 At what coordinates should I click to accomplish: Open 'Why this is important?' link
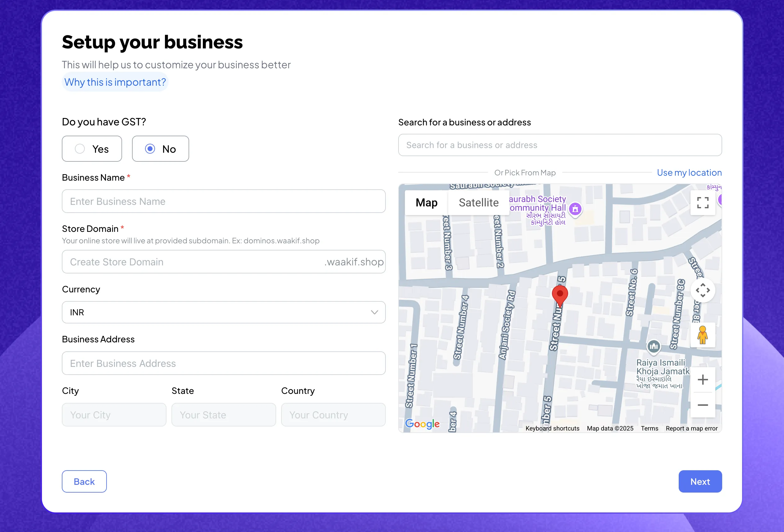pos(115,82)
